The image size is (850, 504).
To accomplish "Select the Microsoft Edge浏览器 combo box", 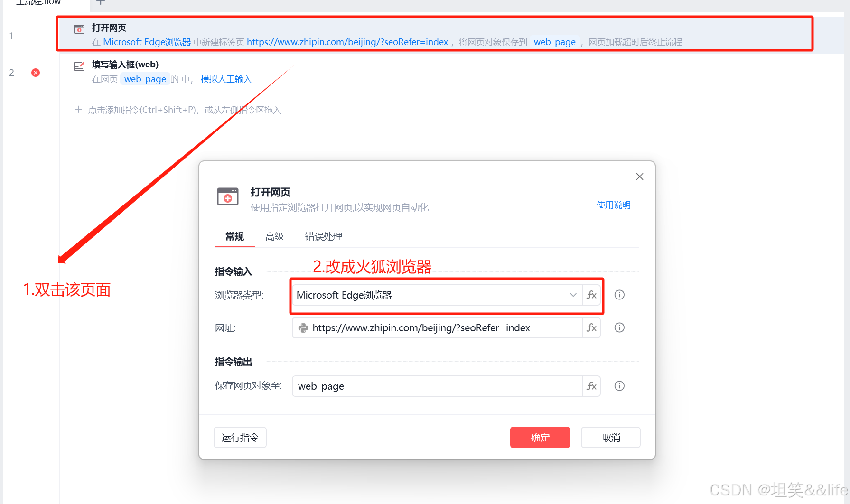I will (x=437, y=295).
